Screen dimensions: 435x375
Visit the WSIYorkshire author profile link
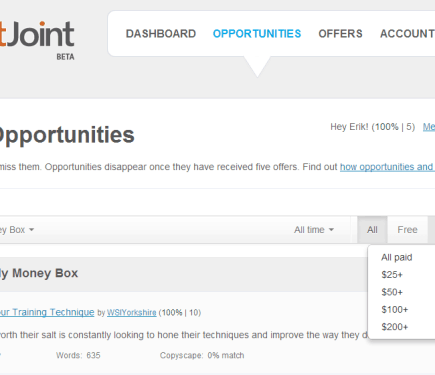[x=132, y=313]
